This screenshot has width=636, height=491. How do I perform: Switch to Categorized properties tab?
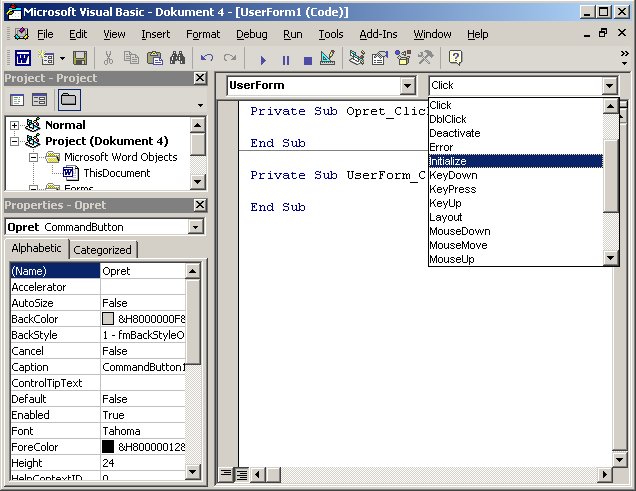(x=102, y=250)
